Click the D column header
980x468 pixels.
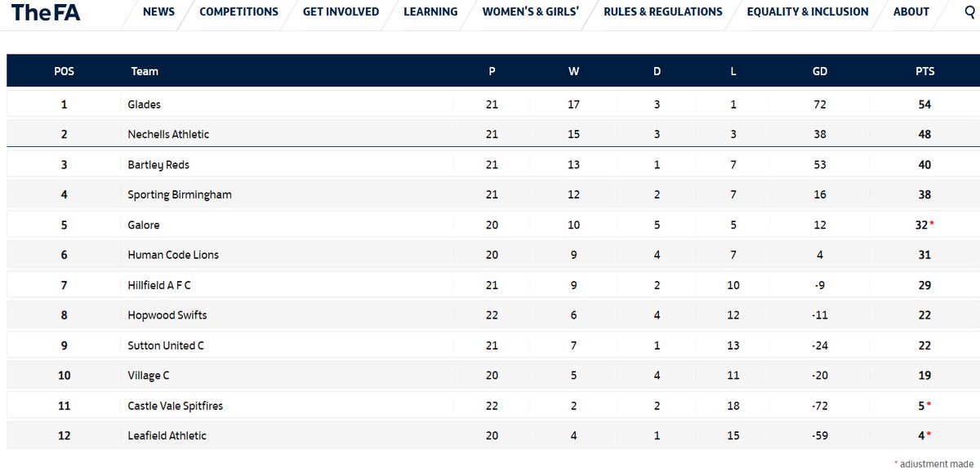[657, 71]
